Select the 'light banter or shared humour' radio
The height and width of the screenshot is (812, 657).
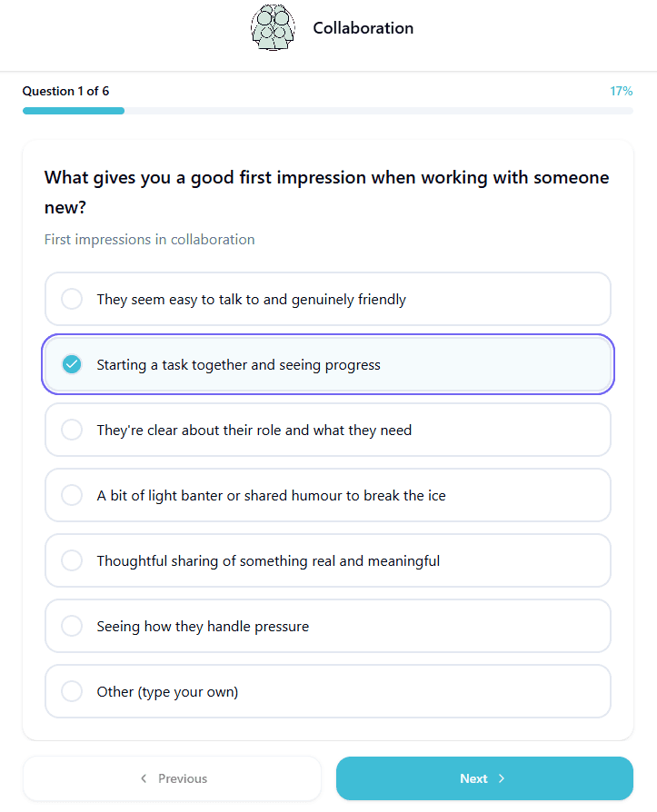(72, 495)
